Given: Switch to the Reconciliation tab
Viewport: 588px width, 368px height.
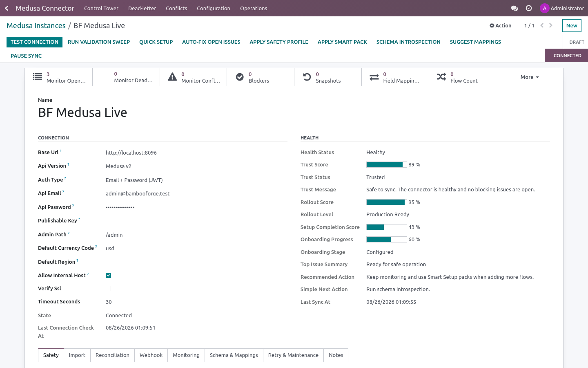Looking at the screenshot, I should click(112, 355).
